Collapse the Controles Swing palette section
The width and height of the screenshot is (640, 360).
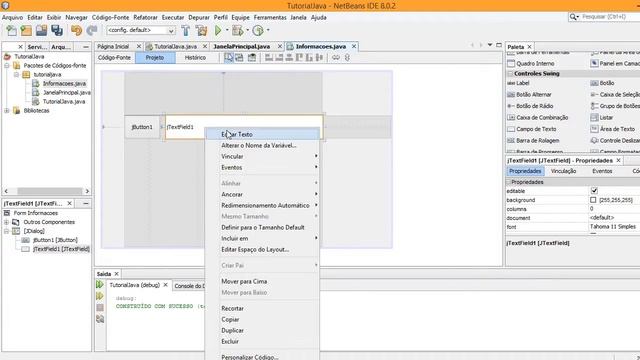coord(510,74)
